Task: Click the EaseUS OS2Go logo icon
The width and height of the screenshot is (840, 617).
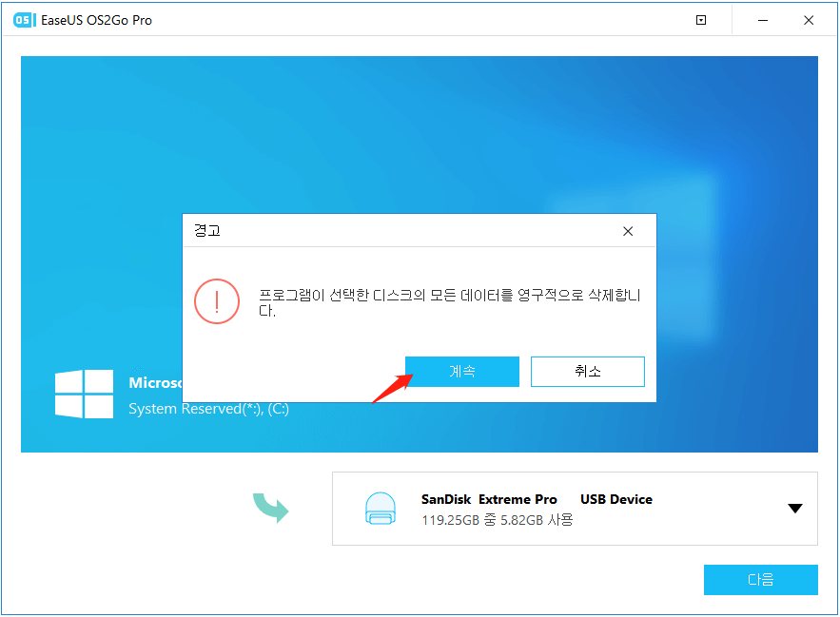Action: pyautogui.click(x=24, y=20)
